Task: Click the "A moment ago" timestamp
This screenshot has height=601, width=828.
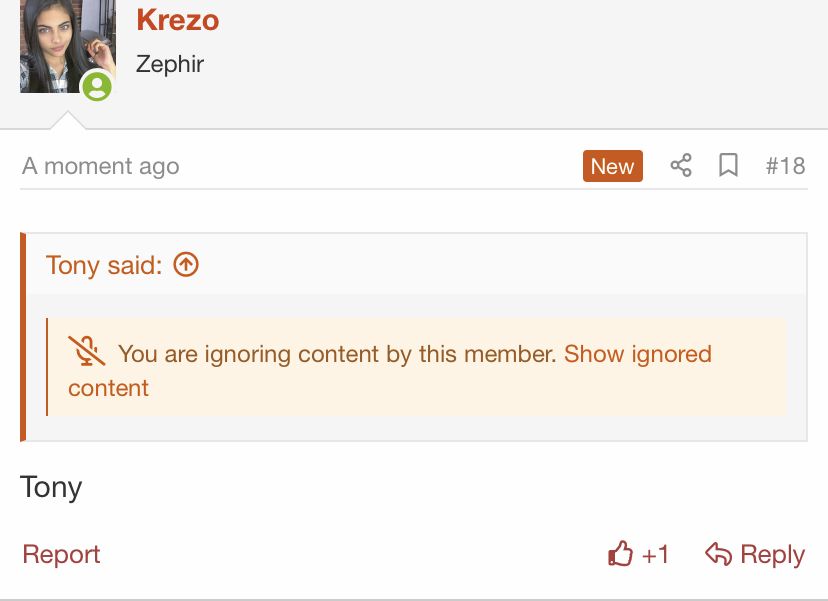Action: coord(100,166)
